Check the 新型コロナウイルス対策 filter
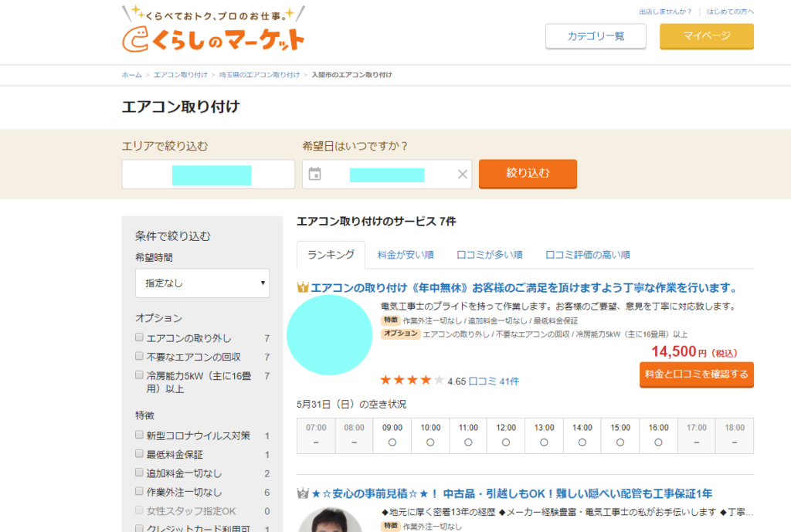 [140, 435]
